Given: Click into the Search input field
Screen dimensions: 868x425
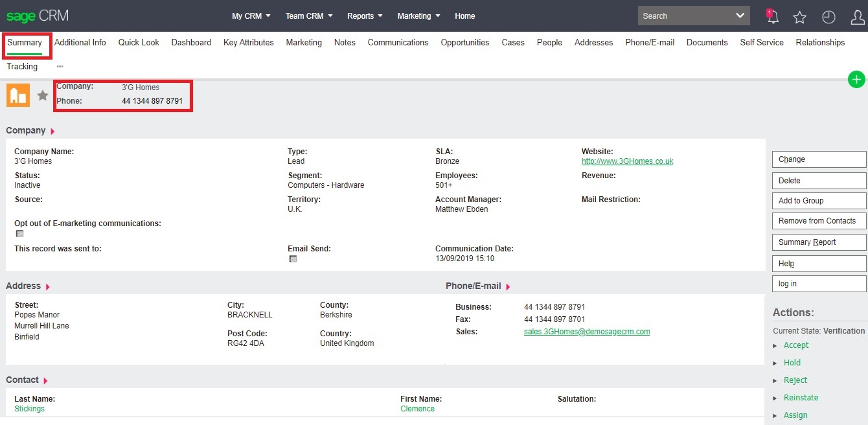Looking at the screenshot, I should (683, 16).
